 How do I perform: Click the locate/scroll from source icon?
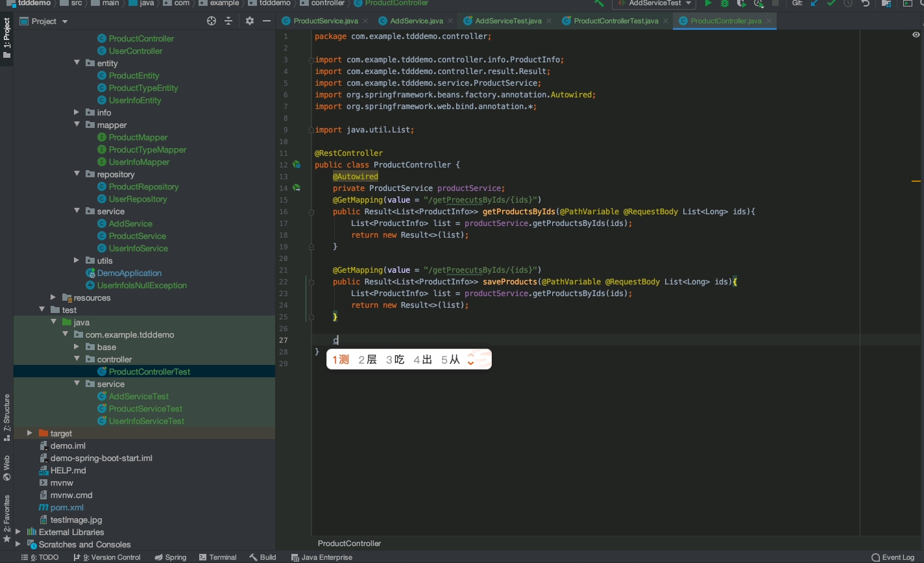point(211,21)
